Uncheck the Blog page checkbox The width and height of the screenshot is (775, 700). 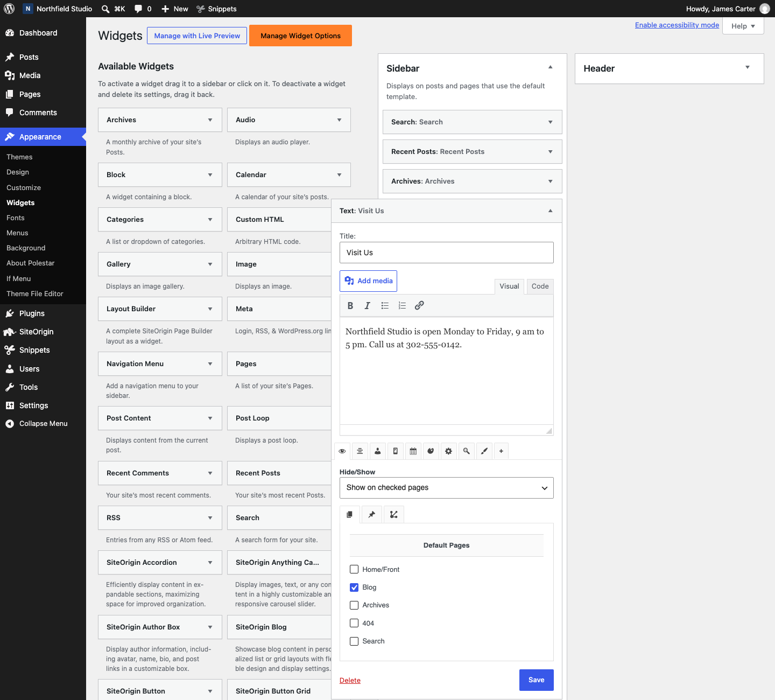click(354, 587)
